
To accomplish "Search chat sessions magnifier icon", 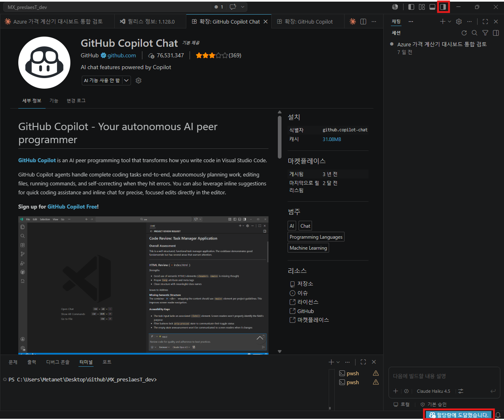I will [475, 33].
